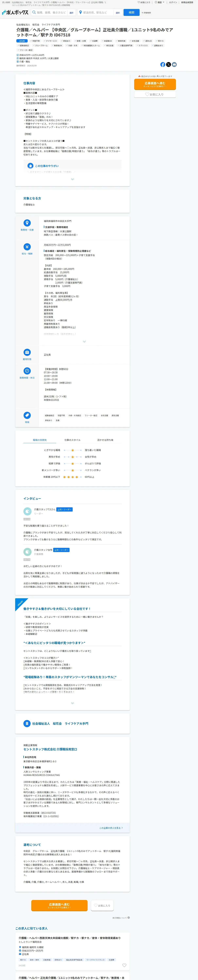Screen dimensions: 198x980
Task: Expand the 給与・報酬 details with the down chevron
Action: (x=84, y=342)
